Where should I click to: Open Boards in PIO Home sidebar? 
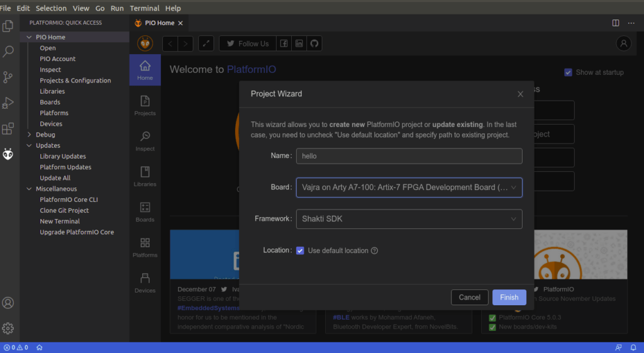coord(145,212)
